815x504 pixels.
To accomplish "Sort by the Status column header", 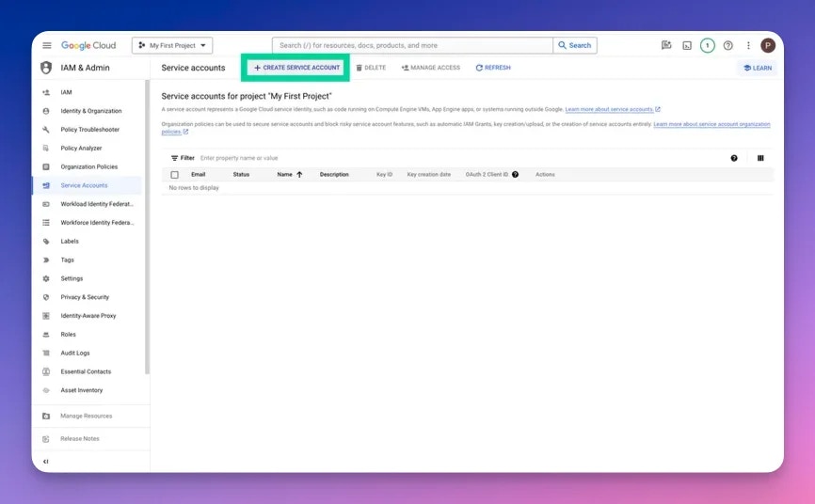I will 241,175.
